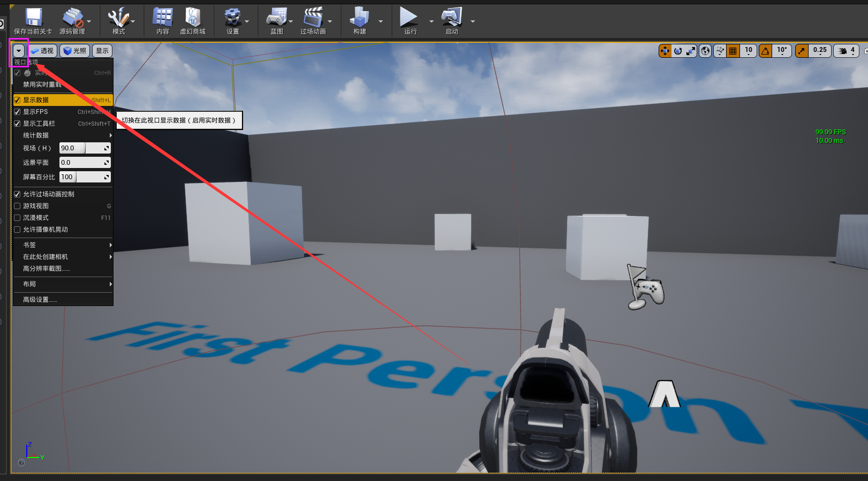Select 禁用实时重载 menu entry

tap(63, 85)
